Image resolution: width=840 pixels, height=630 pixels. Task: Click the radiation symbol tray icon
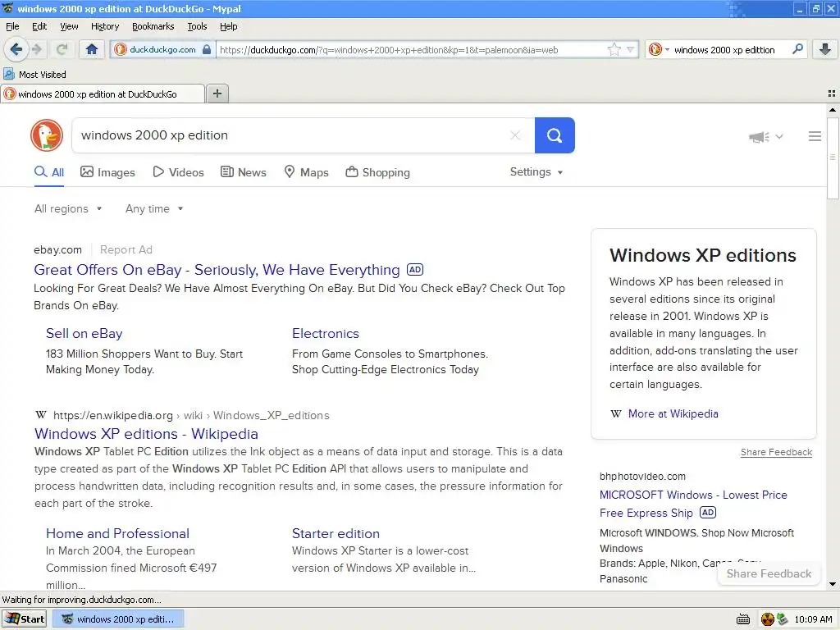pyautogui.click(x=768, y=619)
